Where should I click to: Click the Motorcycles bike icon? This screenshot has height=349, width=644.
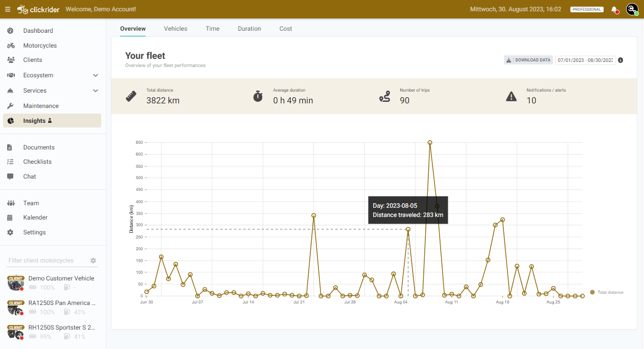11,46
